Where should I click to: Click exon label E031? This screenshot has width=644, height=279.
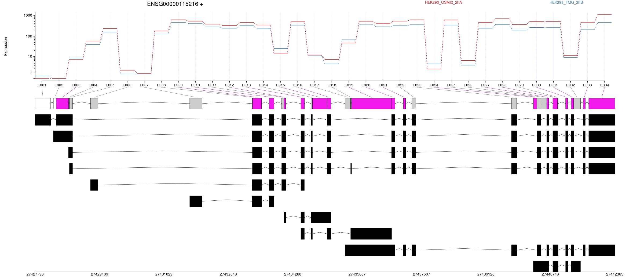click(553, 85)
